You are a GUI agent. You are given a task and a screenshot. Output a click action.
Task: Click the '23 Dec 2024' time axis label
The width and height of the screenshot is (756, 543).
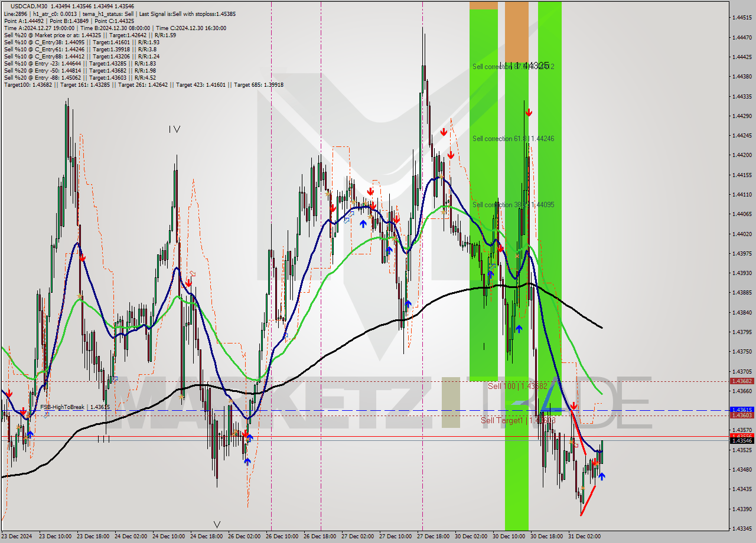click(17, 537)
